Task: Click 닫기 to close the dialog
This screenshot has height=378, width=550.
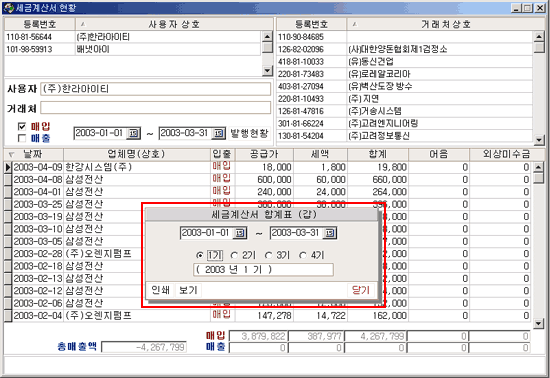Action: tap(361, 290)
